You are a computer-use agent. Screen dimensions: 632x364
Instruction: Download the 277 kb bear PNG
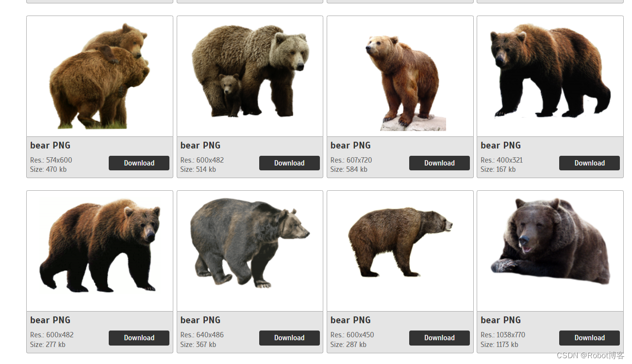pos(139,338)
